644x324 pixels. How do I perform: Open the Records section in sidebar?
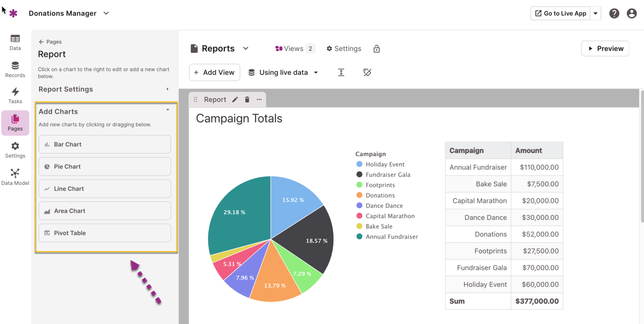15,69
